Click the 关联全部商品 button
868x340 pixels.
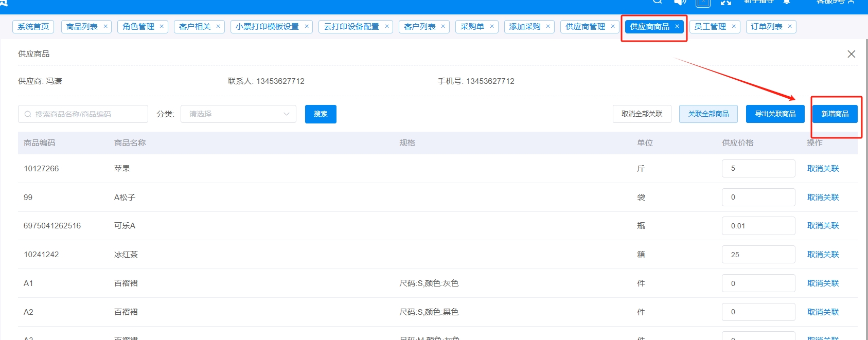tap(708, 114)
